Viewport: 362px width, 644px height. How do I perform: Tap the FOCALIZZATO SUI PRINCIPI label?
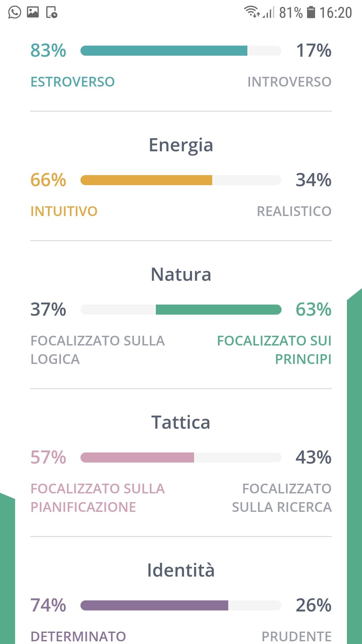coord(274,350)
